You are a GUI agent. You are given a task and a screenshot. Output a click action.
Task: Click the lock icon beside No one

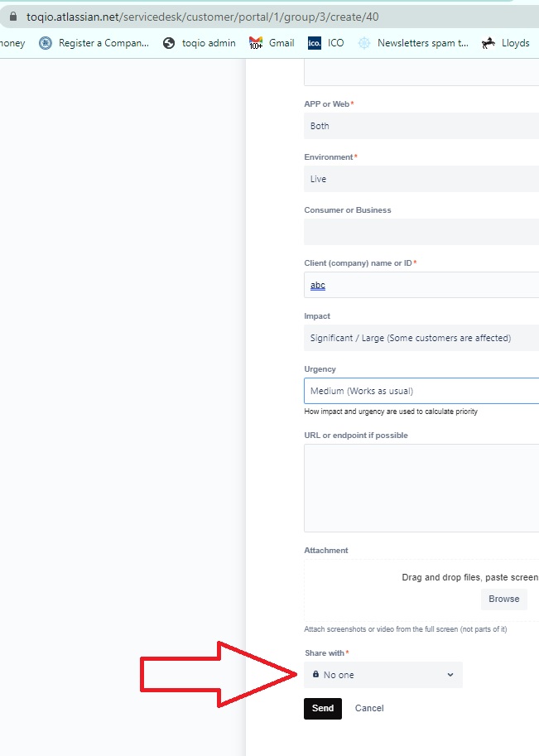(x=315, y=674)
